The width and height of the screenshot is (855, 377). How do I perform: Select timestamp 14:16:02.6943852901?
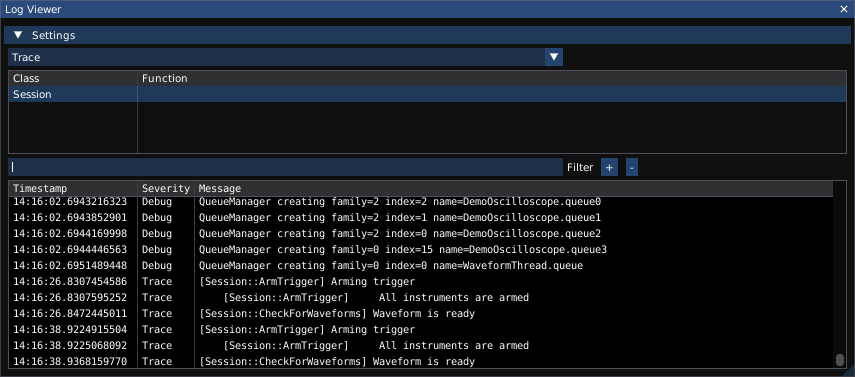[70, 218]
